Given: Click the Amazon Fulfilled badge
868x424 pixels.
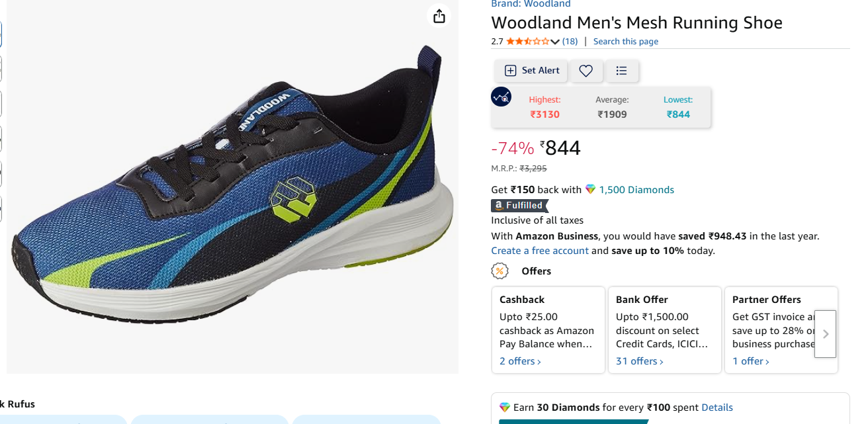Looking at the screenshot, I should click(519, 206).
